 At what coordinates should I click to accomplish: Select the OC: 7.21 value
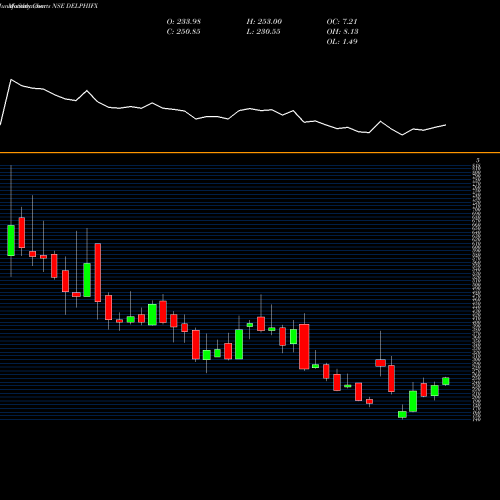click(342, 21)
